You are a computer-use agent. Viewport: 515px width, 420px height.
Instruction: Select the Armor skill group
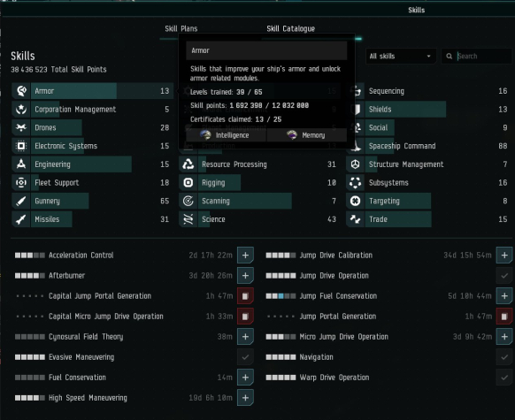[x=93, y=91]
